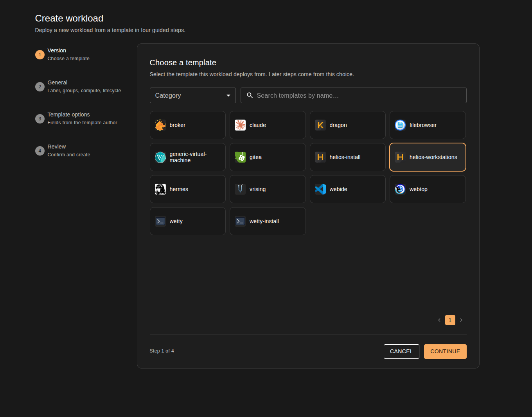Image resolution: width=532 pixels, height=417 pixels.
Task: Select the wetty-install template label
Action: coord(264,221)
